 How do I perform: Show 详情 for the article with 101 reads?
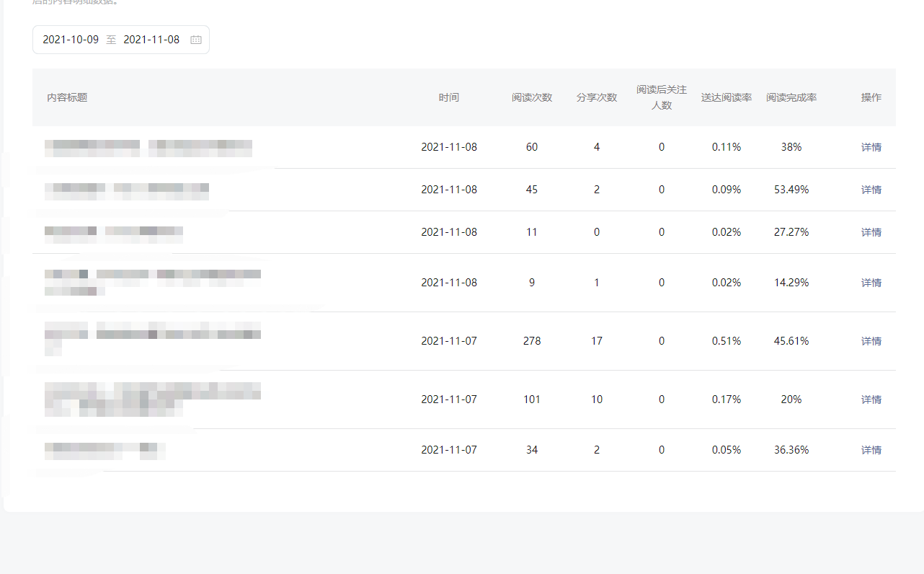point(871,399)
